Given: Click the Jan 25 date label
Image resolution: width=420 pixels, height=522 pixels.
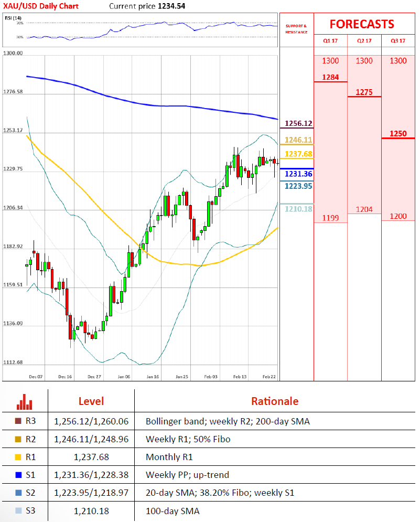Looking at the screenshot, I should 182,377.
